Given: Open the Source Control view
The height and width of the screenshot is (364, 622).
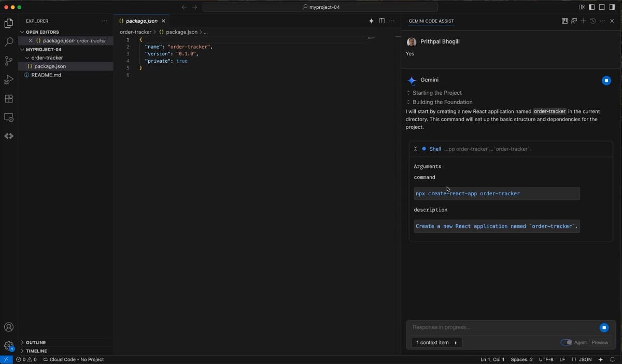Looking at the screenshot, I should (x=9, y=61).
